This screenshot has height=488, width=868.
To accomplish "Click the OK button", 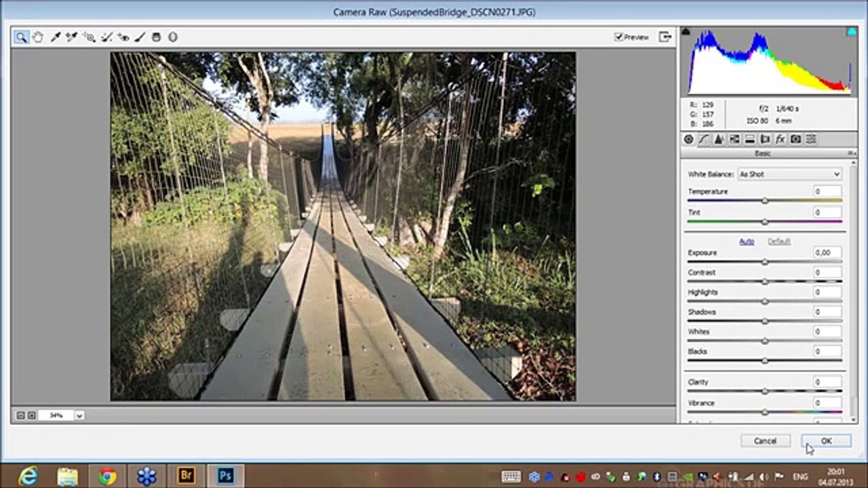I will pos(826,441).
